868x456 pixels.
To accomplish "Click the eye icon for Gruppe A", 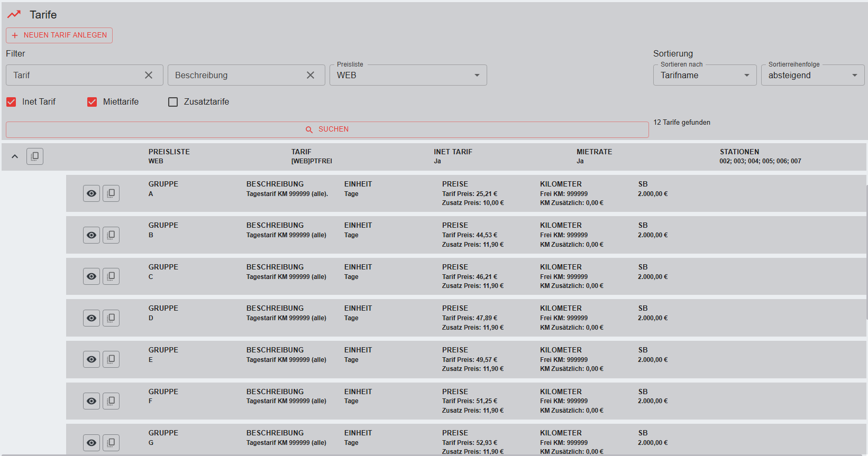I will click(x=92, y=193).
